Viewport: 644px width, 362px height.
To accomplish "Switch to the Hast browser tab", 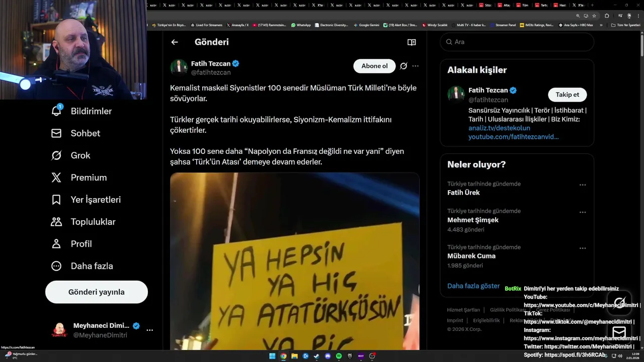I will pos(560,5).
